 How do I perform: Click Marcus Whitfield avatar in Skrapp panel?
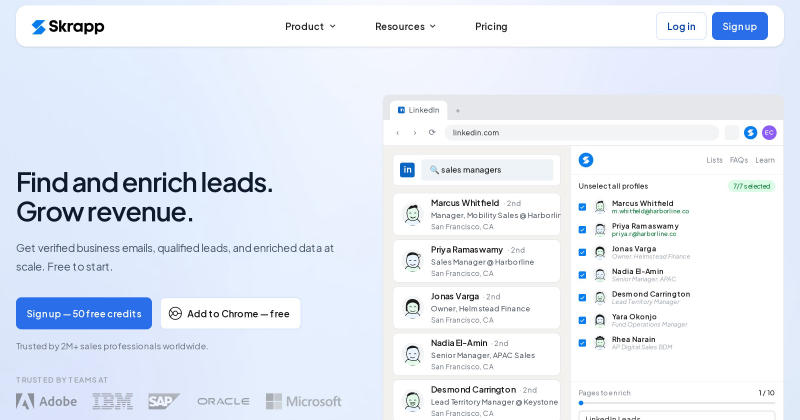click(x=600, y=207)
